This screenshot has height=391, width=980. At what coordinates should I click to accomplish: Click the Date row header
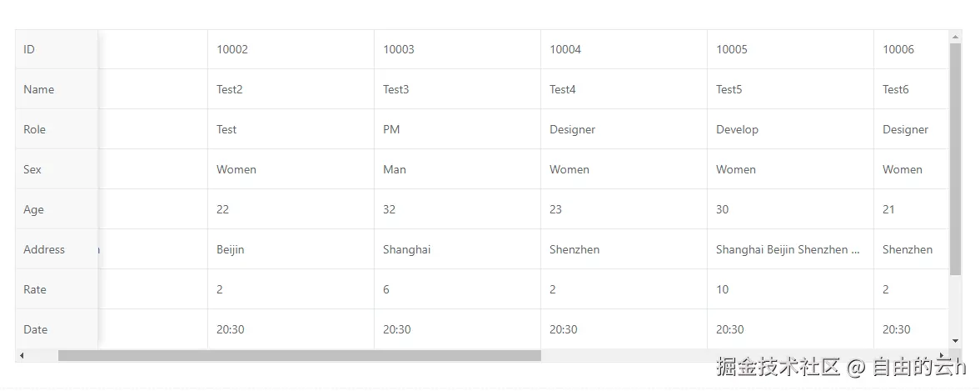pyautogui.click(x=56, y=329)
